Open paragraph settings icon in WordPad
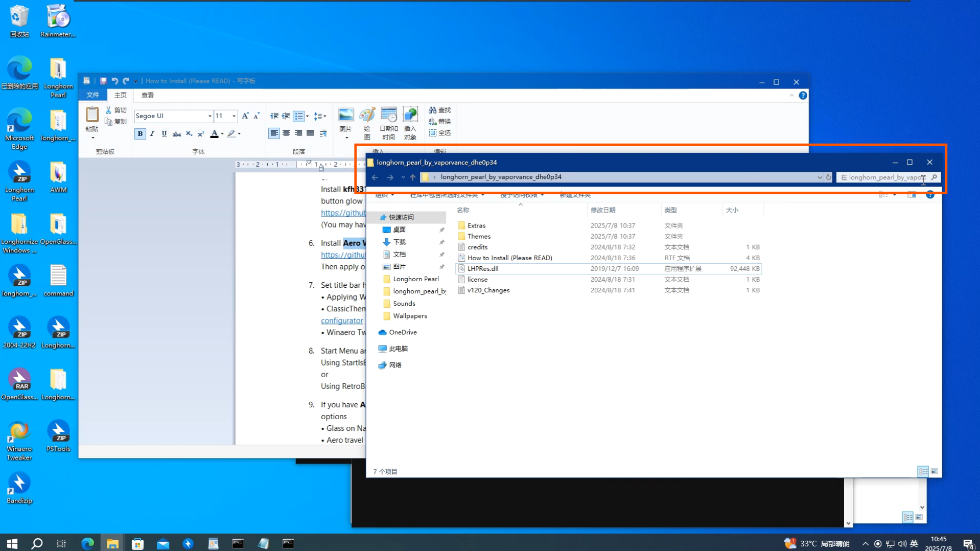 323,134
